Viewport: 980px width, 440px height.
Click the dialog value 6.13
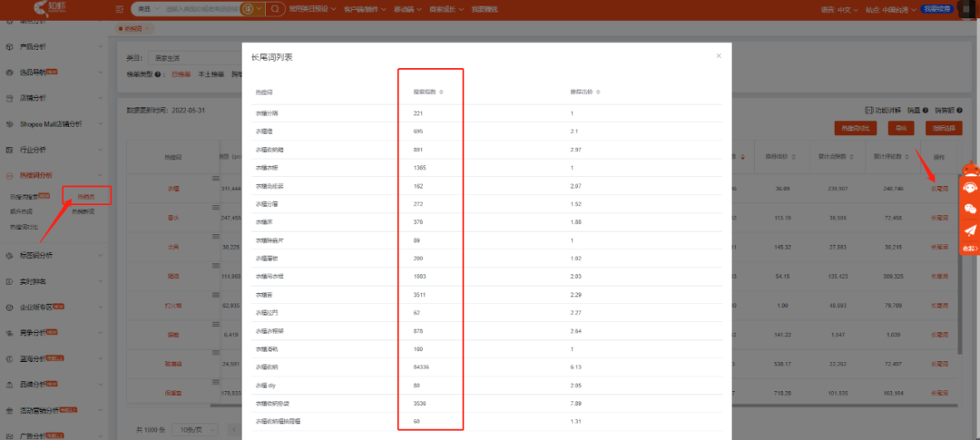point(575,367)
